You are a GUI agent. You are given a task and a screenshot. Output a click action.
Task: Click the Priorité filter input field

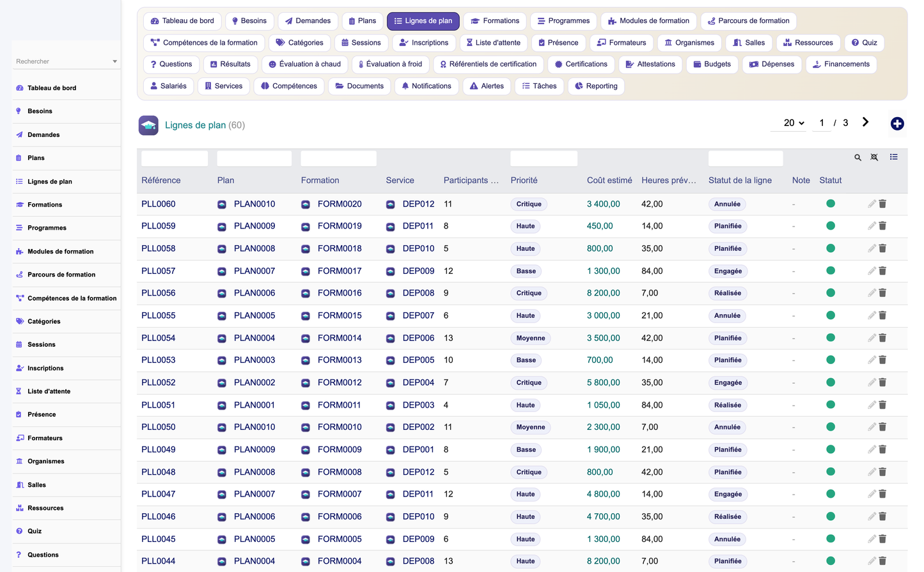[544, 158]
